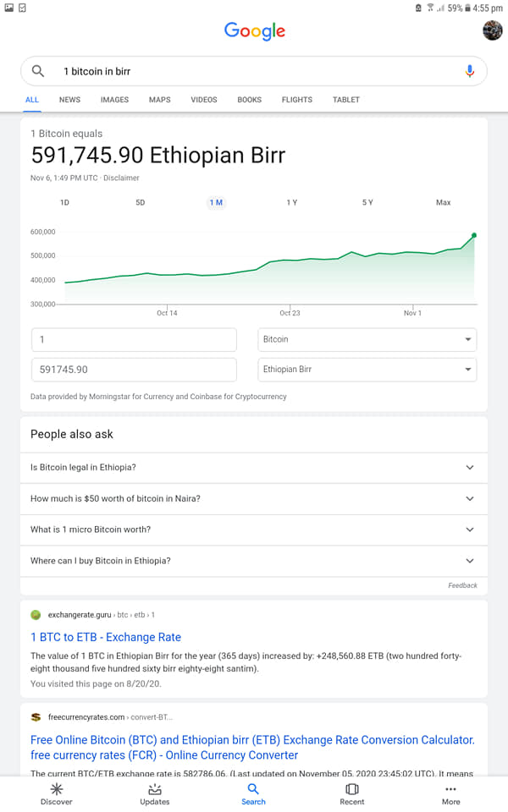Viewport: 508px width, 812px height.
Task: Open the Discover asterisk icon
Action: pos(57,788)
